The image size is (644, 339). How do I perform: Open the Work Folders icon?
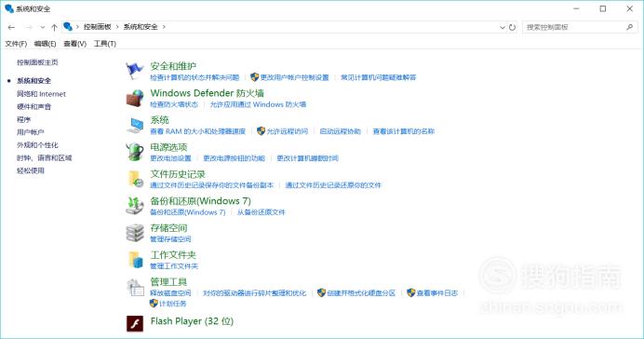(x=135, y=260)
